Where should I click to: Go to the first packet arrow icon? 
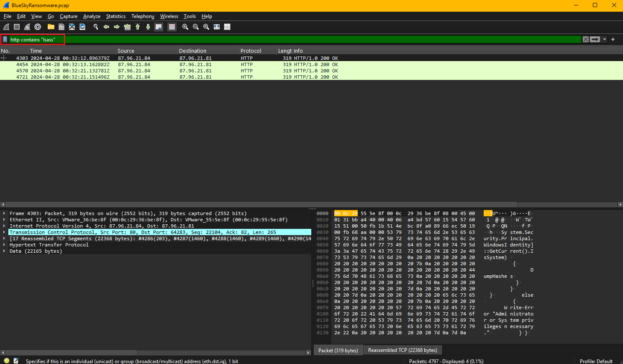coord(138,27)
